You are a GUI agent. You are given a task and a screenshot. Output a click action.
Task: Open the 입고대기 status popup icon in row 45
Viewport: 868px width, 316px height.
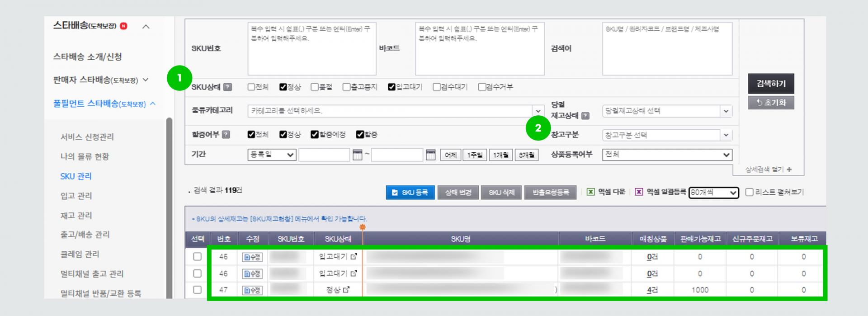point(354,256)
